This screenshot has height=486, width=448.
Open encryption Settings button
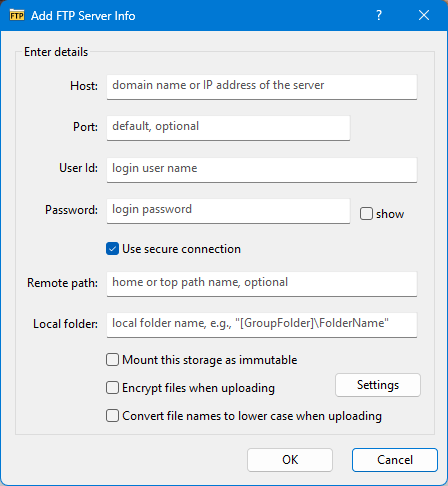tap(378, 385)
